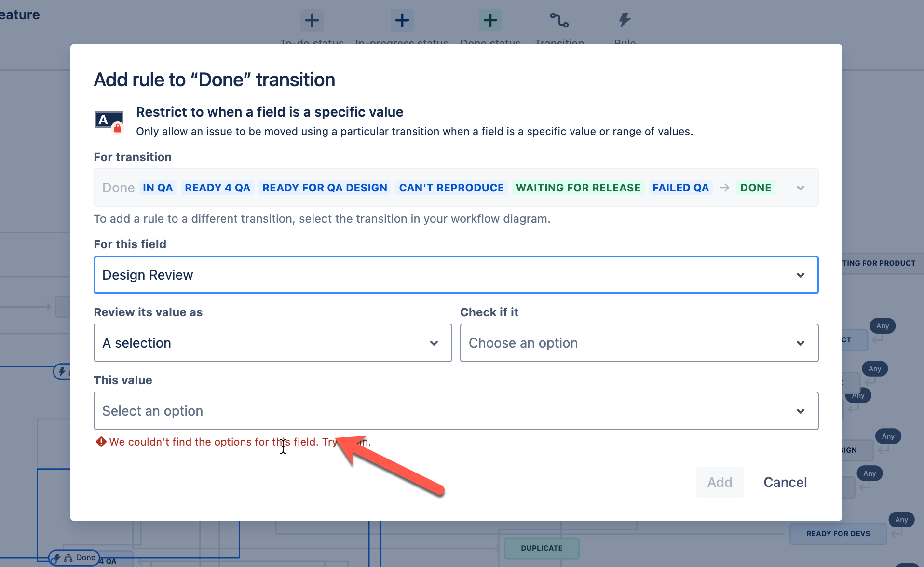Viewport: 924px width, 567px height.
Task: Create a new Transition using its toolbar icon
Action: point(559,20)
